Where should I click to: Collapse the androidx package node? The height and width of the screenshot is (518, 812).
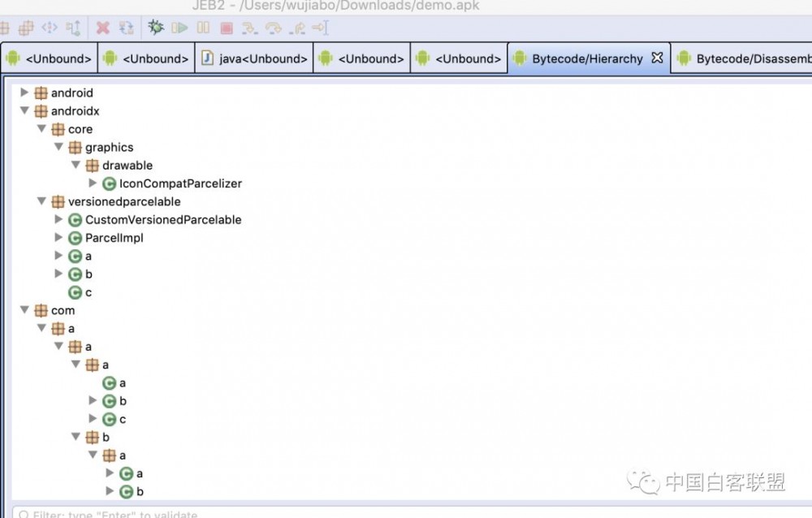point(24,110)
